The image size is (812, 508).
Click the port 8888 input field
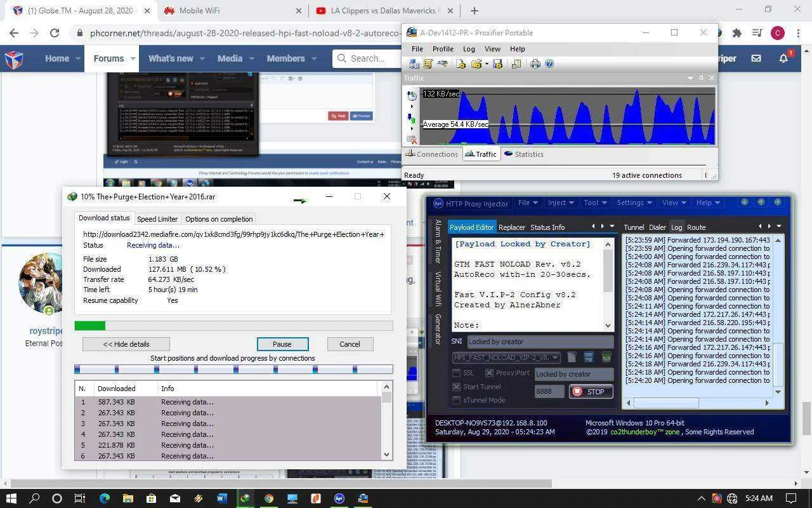point(549,392)
